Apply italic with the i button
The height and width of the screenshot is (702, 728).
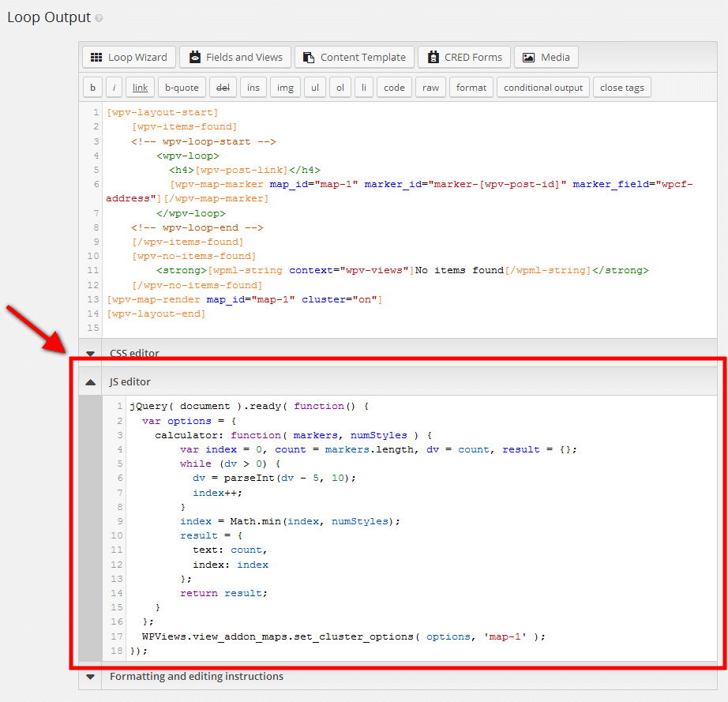click(x=114, y=88)
